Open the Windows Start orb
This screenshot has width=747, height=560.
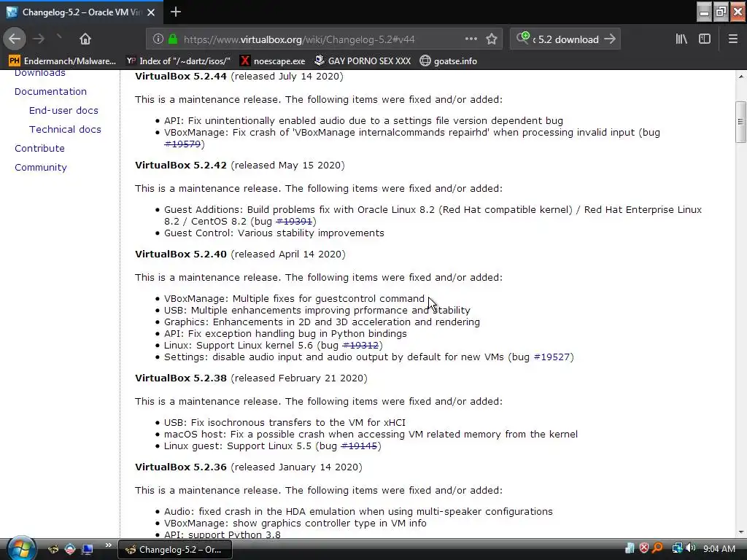20,548
